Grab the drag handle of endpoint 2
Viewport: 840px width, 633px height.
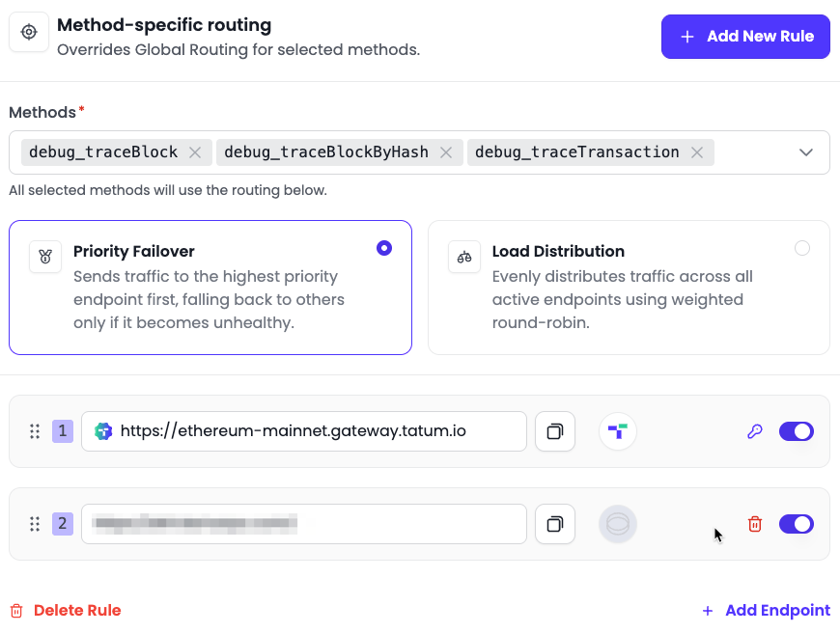point(35,524)
